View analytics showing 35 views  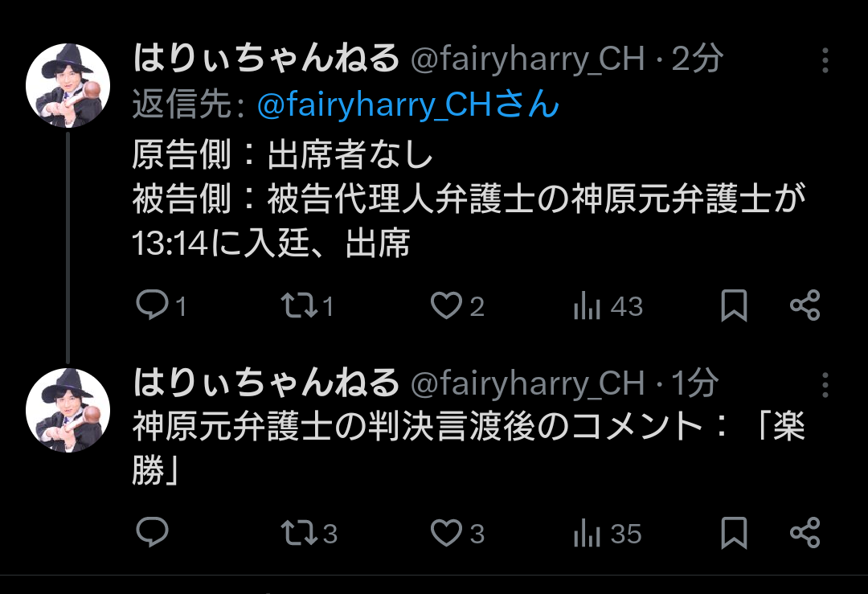tap(608, 533)
